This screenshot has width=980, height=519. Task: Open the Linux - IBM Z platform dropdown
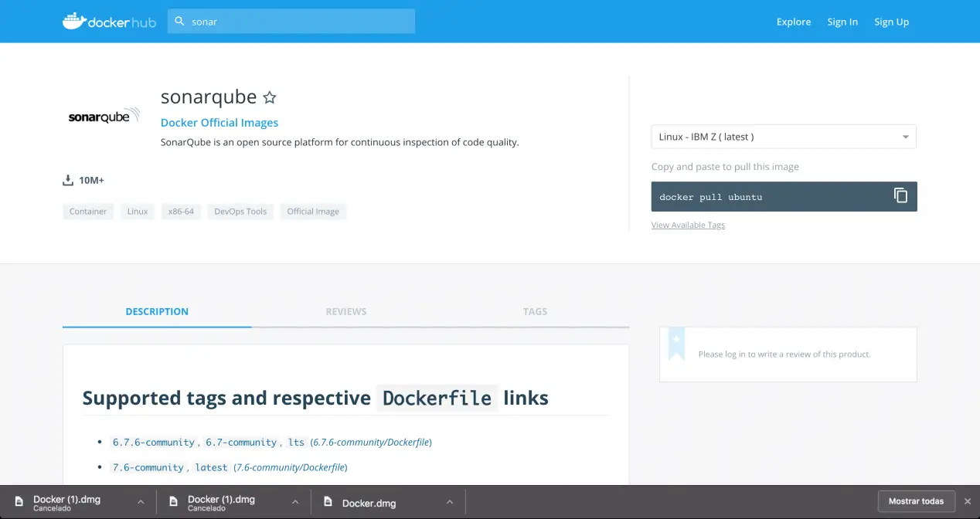(x=784, y=137)
